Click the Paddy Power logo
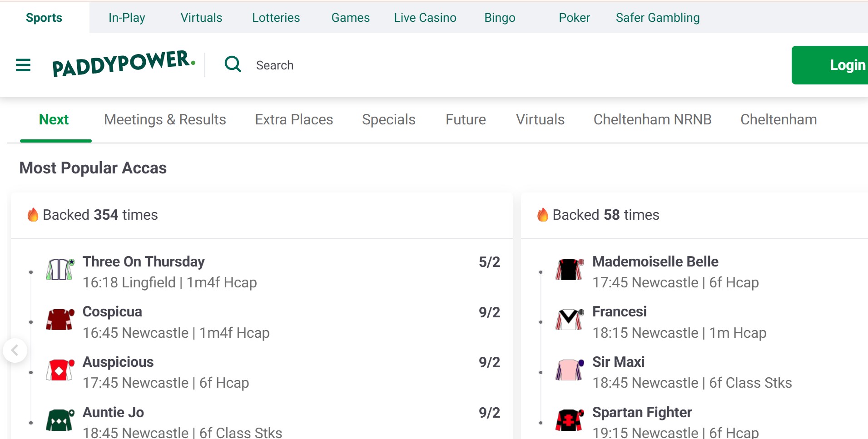The width and height of the screenshot is (868, 439). point(124,64)
